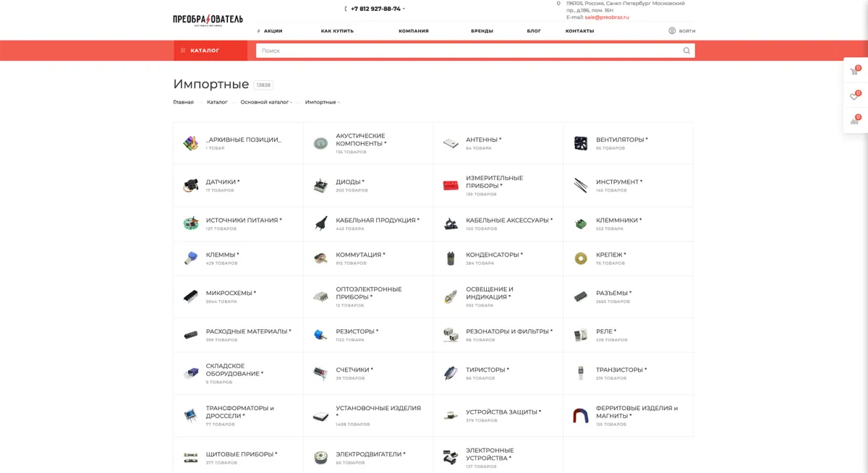This screenshot has width=868, height=473.
Task: Click the Резисторы potentiometer icon
Action: [320, 335]
